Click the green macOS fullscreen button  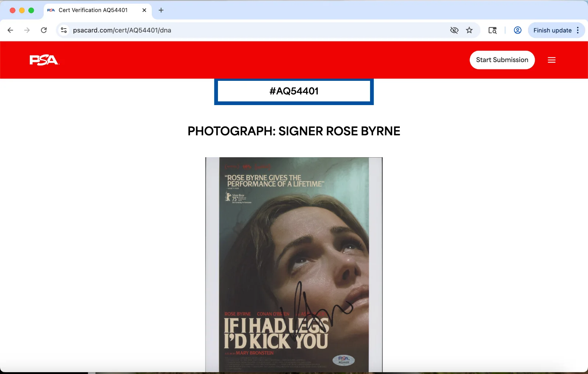click(31, 10)
